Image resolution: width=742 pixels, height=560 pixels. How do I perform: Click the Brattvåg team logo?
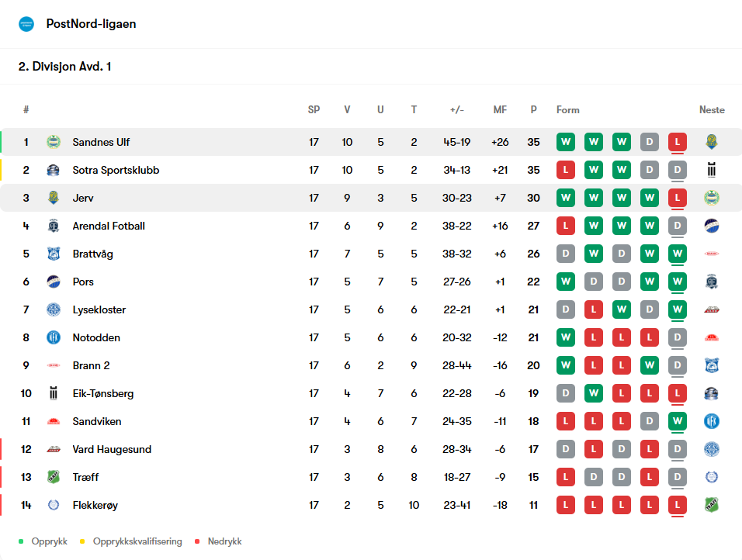(x=53, y=254)
